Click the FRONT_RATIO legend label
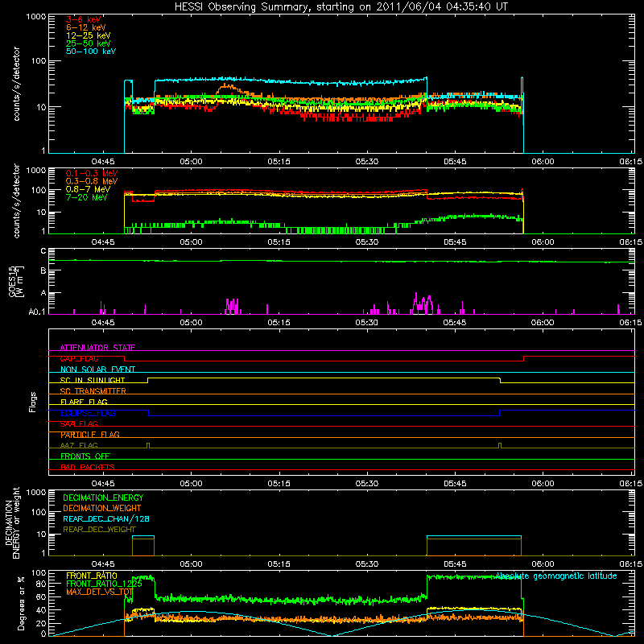 (92, 576)
